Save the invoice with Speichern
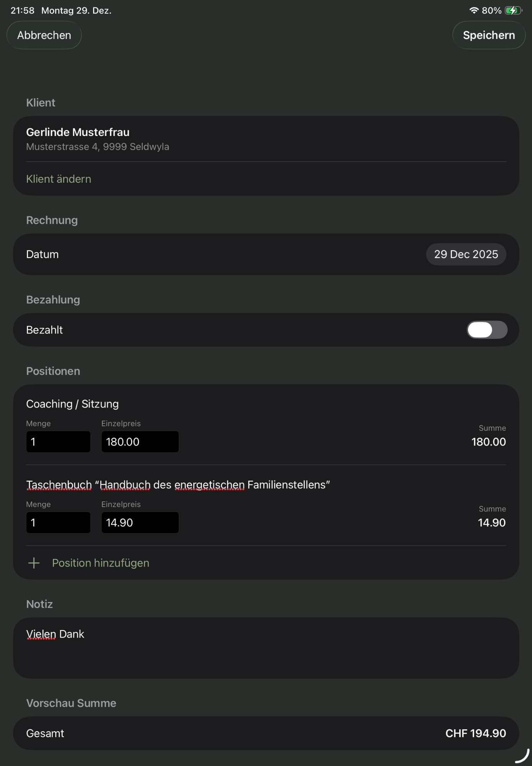 click(488, 35)
